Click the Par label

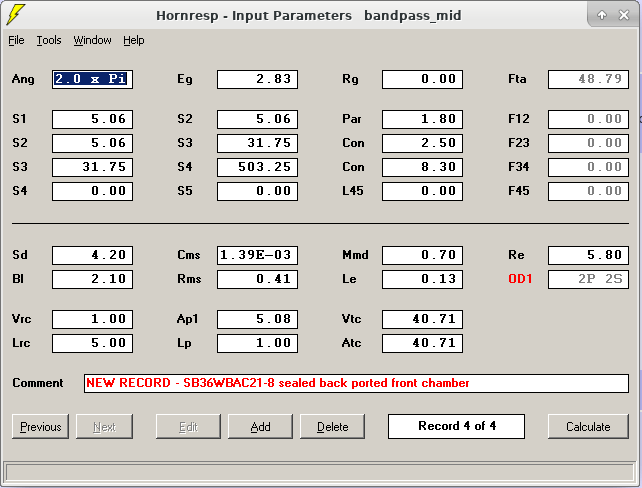click(352, 119)
